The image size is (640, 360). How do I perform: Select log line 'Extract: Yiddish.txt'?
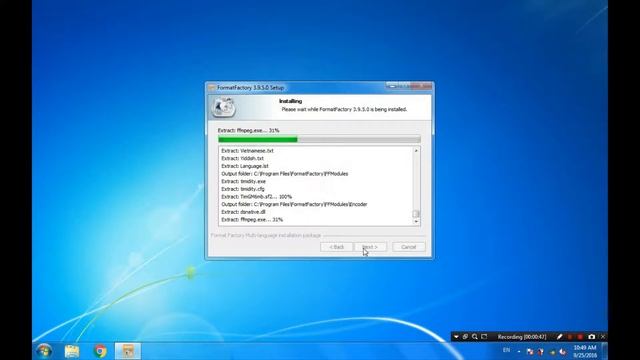[242, 158]
